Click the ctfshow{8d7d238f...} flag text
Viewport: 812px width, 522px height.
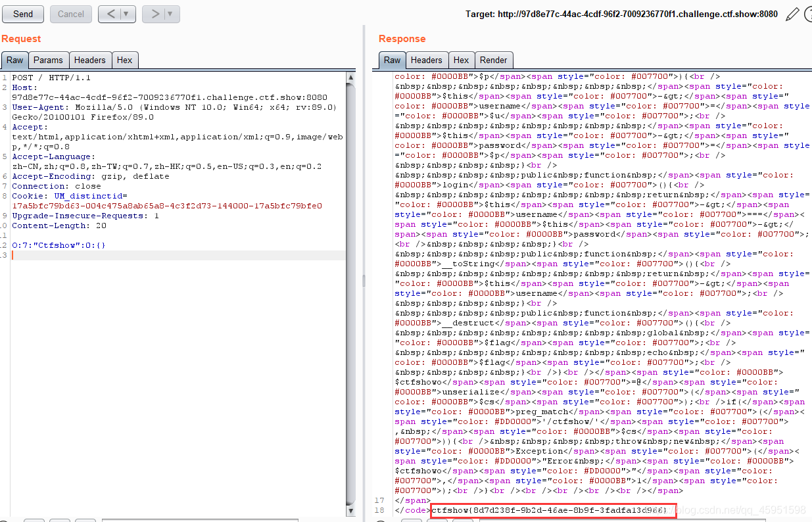pyautogui.click(x=550, y=510)
